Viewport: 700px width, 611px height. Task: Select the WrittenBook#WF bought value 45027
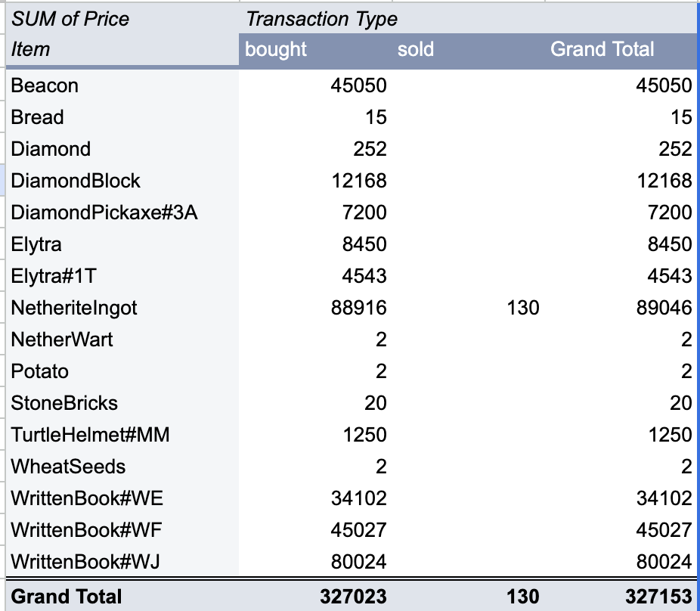click(358, 530)
